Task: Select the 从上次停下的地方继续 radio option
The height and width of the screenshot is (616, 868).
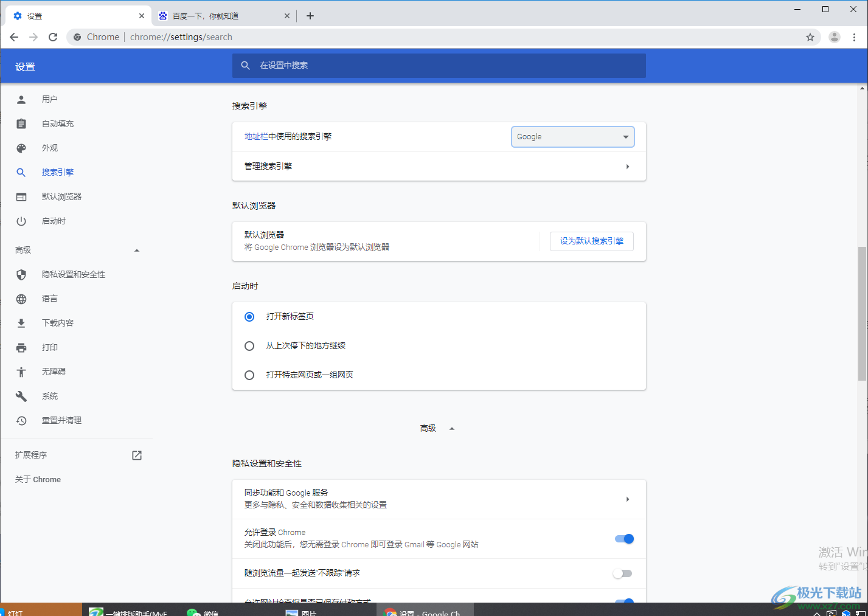Action: [x=249, y=346]
